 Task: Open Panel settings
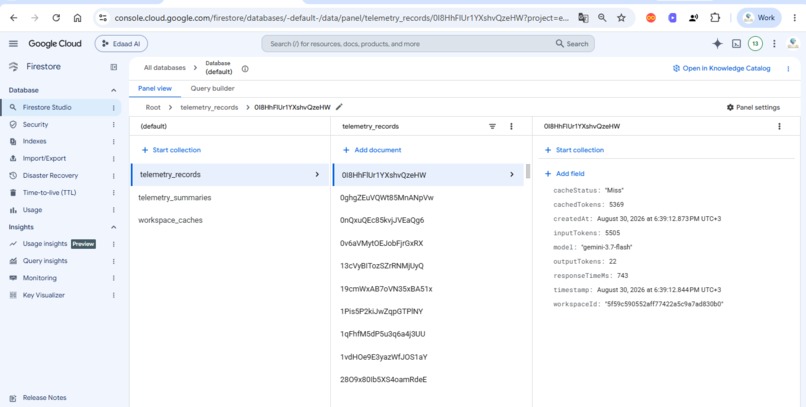click(753, 107)
